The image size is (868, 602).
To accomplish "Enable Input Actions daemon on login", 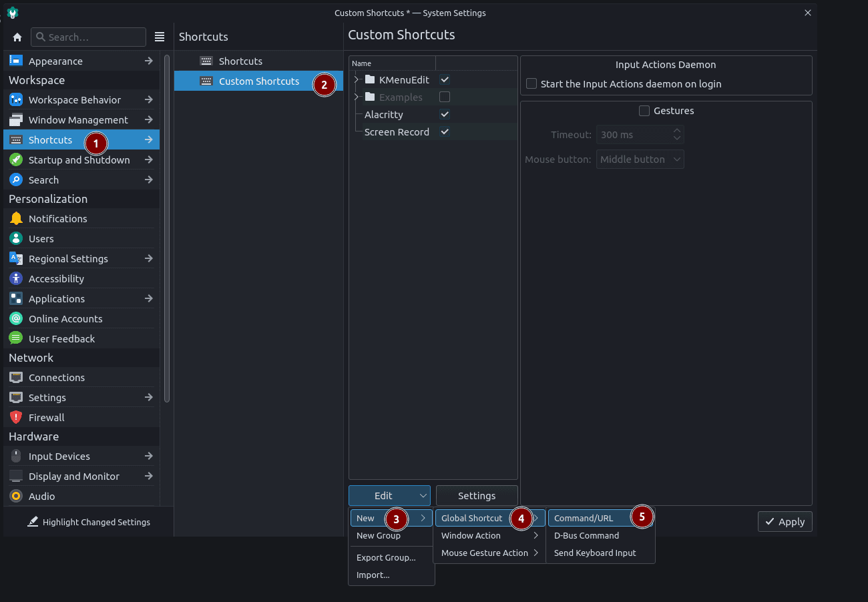I will click(x=531, y=84).
